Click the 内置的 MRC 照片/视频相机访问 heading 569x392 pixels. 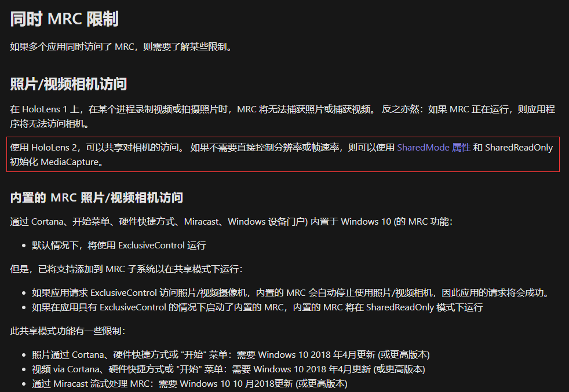[x=96, y=197]
